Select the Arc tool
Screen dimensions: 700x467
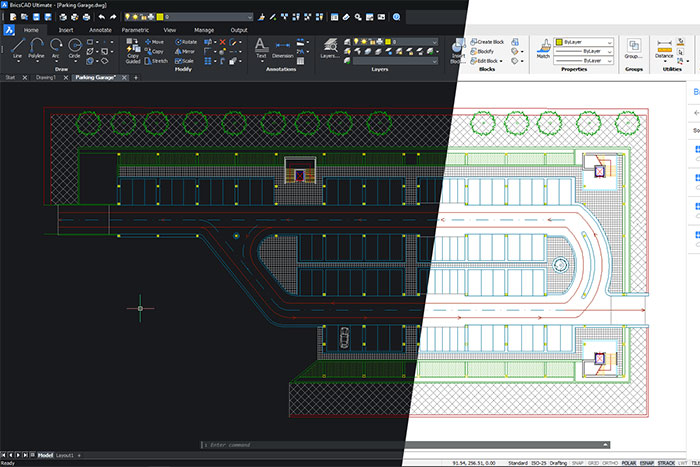(56, 48)
